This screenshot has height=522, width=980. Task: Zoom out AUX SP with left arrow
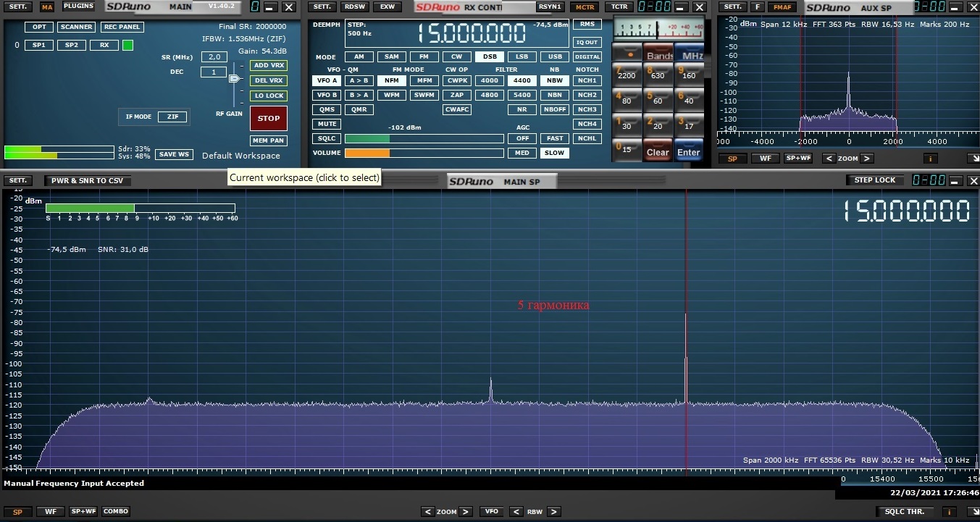(x=829, y=159)
